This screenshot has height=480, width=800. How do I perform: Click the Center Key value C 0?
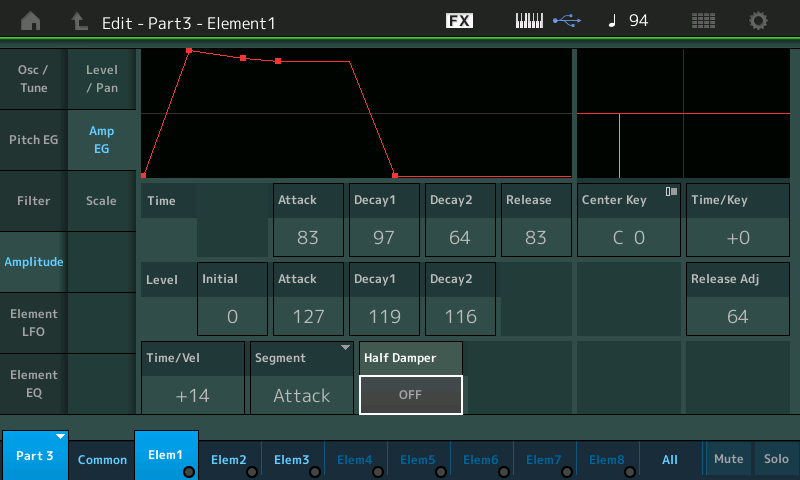tap(629, 238)
